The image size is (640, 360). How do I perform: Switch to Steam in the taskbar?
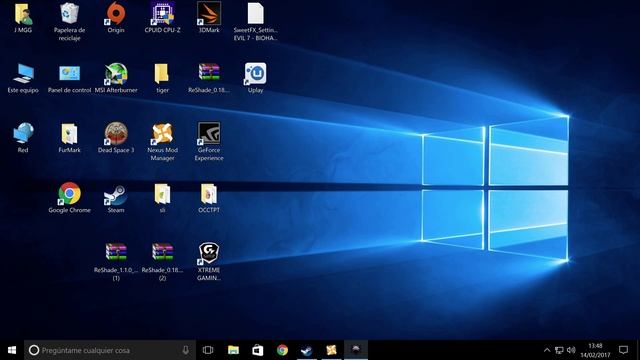307,350
